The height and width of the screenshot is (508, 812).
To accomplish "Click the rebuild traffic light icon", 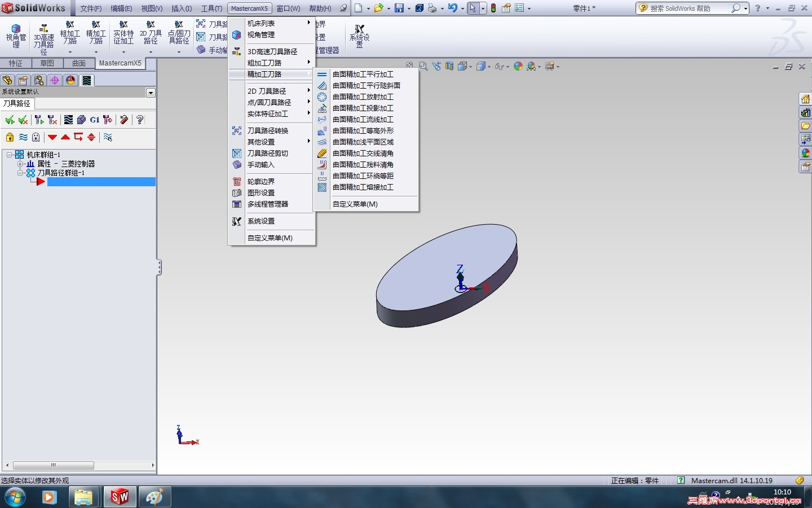I will coord(493,8).
